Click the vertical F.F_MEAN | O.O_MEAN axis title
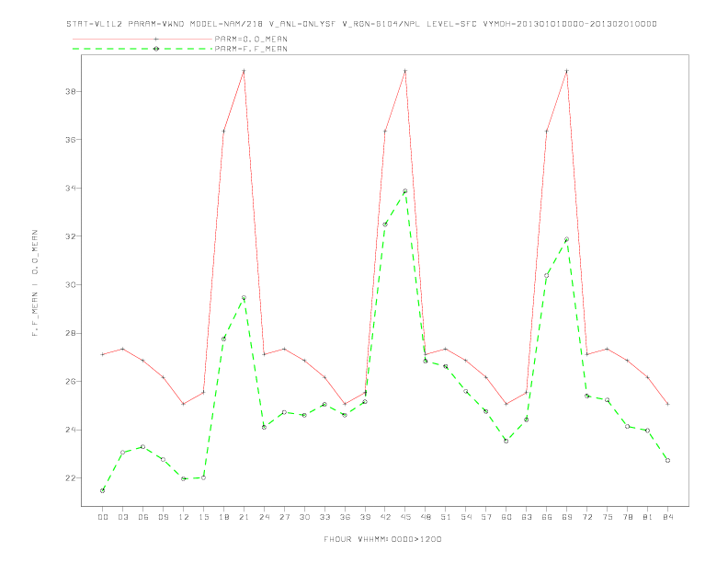Screen dimensions: 728x563 35,283
